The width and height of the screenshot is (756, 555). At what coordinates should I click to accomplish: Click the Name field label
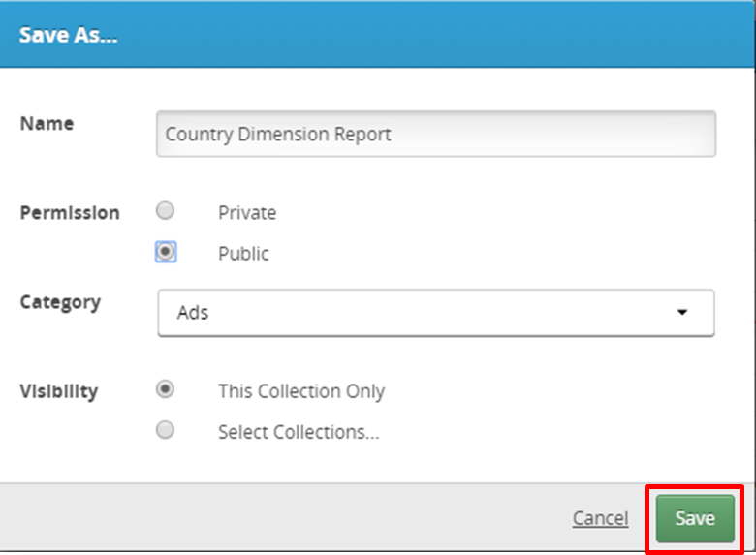[47, 124]
